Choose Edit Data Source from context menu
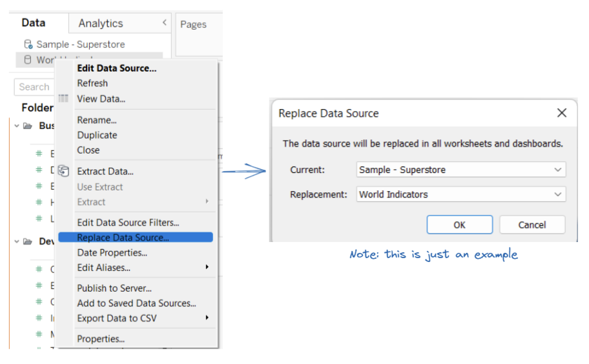Image resolution: width=589 pixels, height=364 pixels. (116, 68)
